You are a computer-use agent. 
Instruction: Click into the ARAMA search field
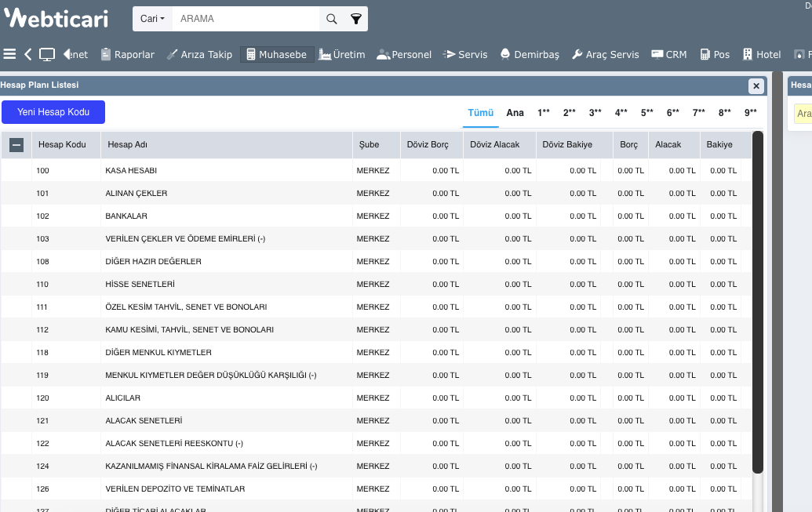(245, 19)
